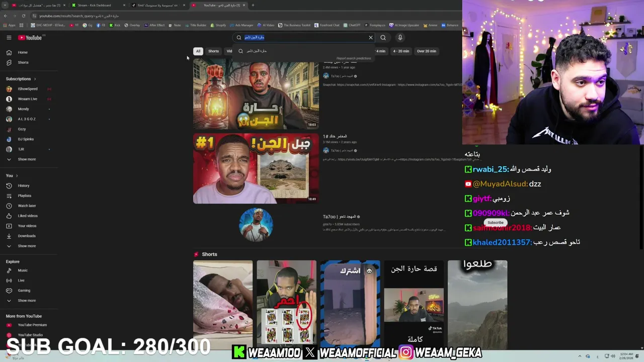This screenshot has height=362, width=644.
Task: Open the #1 mountain video thumbnail (18:49)
Action: pos(256,168)
